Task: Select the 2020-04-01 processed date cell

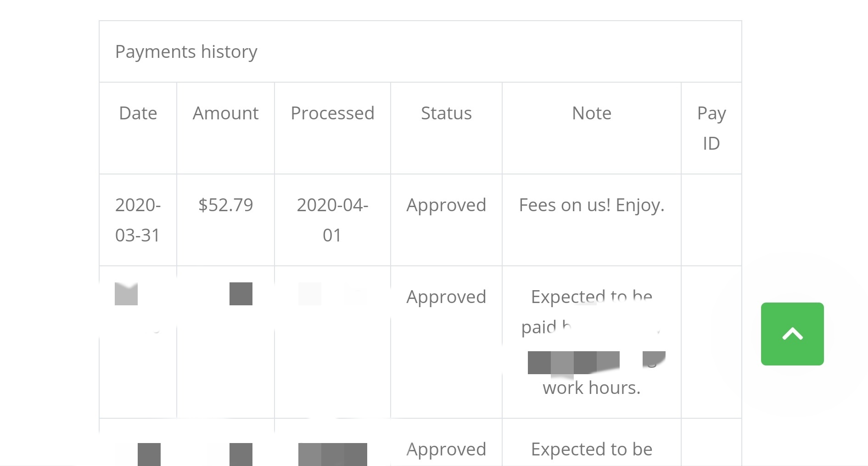Action: (332, 219)
